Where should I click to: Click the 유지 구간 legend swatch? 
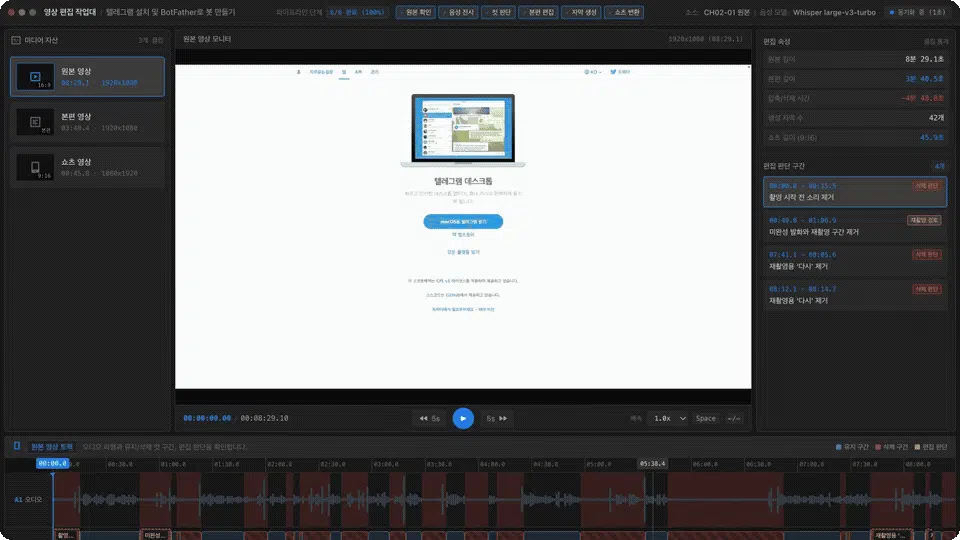pyautogui.click(x=838, y=447)
